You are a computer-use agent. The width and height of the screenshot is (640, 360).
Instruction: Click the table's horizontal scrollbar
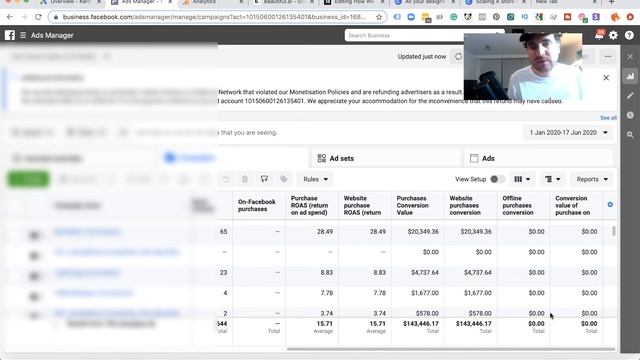tap(451, 349)
